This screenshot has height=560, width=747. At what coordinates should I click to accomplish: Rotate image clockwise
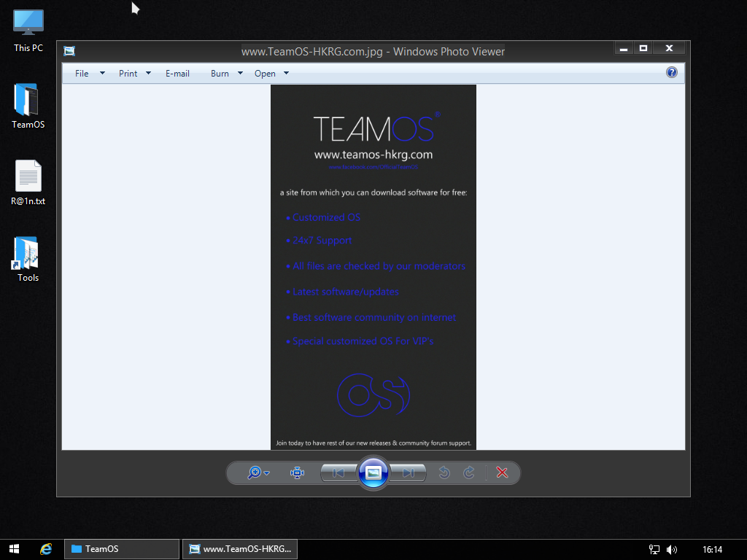pos(469,472)
